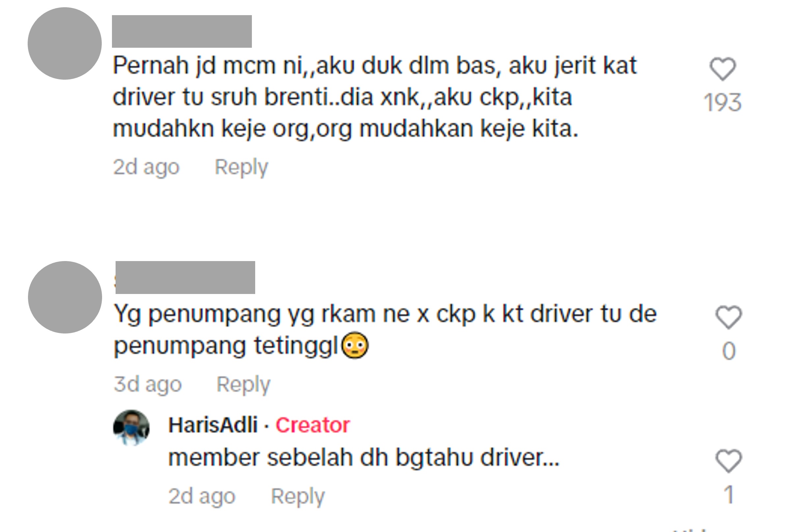Click the like count under HarisAdli's heart

pyautogui.click(x=729, y=494)
